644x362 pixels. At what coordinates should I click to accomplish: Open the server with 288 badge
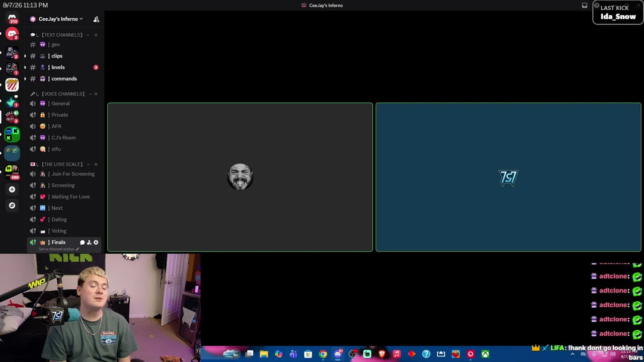[x=12, y=171]
